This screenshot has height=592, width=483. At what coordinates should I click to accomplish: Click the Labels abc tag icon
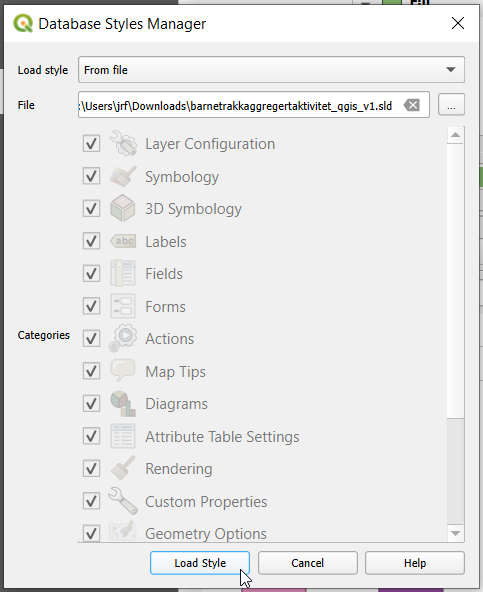point(123,241)
